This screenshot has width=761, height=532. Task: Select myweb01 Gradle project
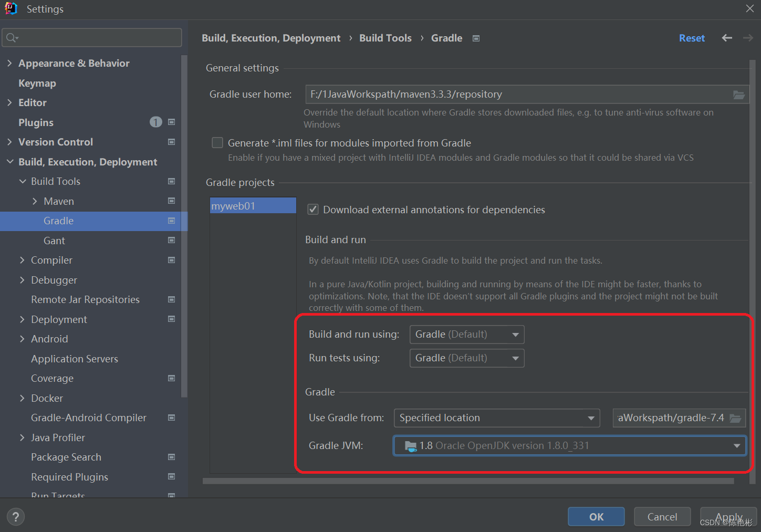tap(253, 206)
